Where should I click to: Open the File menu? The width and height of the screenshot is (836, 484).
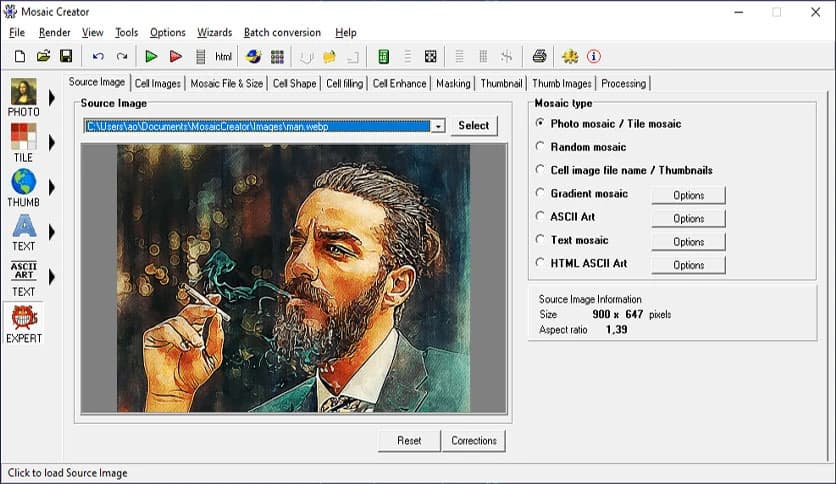click(x=17, y=33)
